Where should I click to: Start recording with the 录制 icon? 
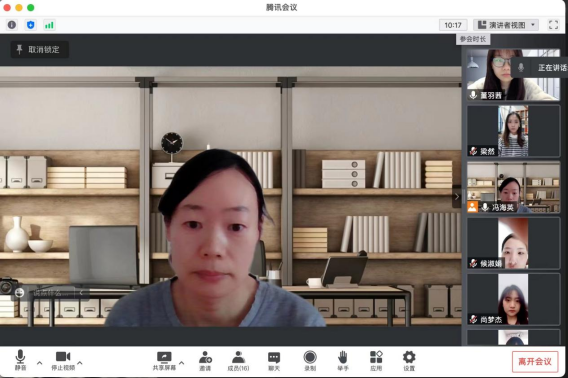[x=310, y=360]
